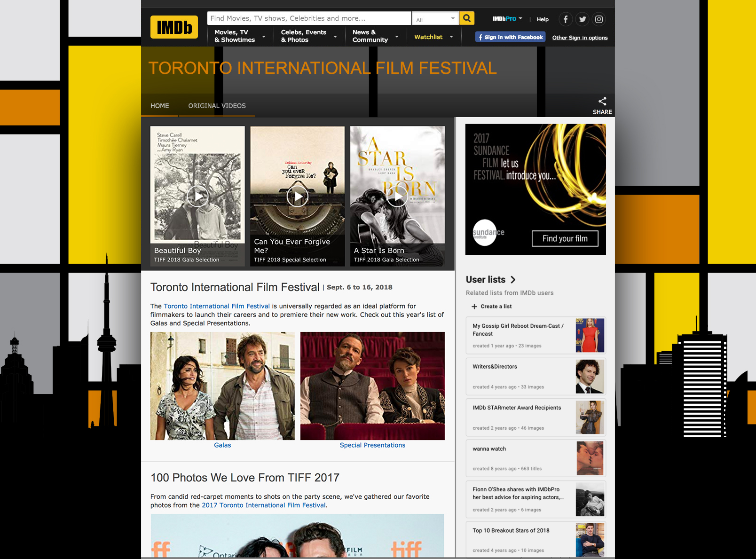Open the Galas link
756x559 pixels.
pos(222,445)
